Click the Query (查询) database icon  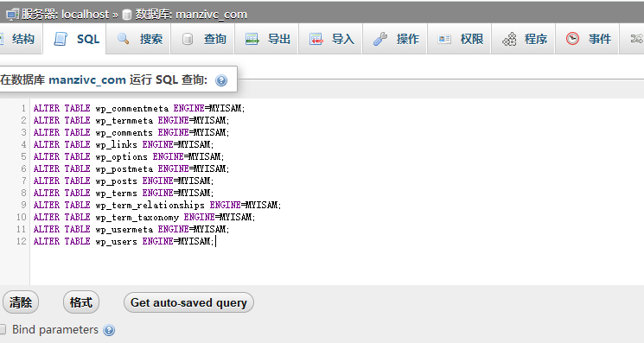click(188, 39)
